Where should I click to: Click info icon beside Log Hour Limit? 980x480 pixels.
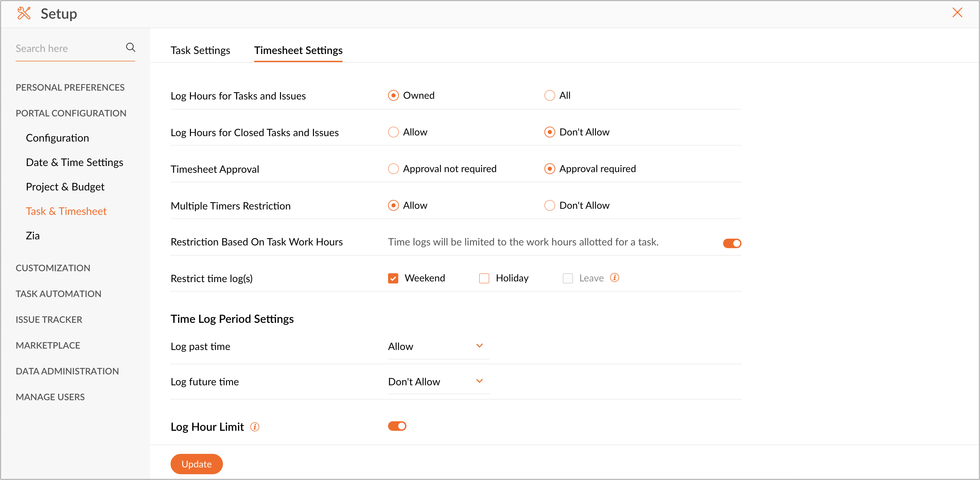point(255,427)
